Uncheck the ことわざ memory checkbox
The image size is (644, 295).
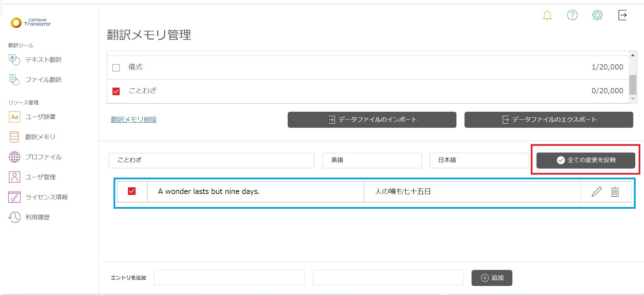(x=116, y=91)
